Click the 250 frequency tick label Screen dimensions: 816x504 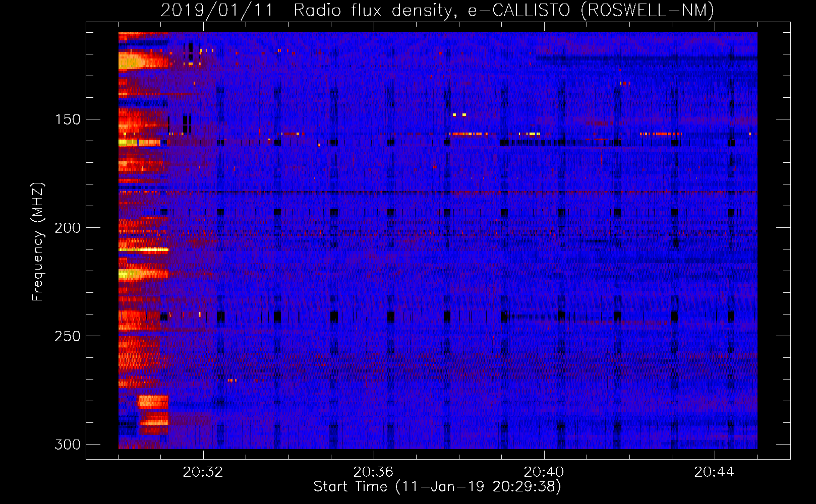point(68,336)
